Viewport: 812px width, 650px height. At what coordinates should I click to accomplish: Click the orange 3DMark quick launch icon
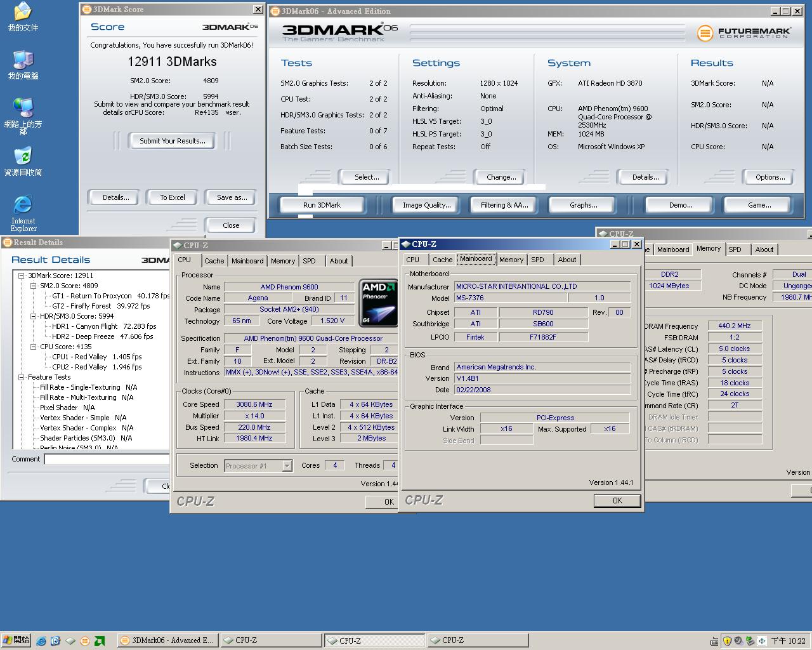85,641
